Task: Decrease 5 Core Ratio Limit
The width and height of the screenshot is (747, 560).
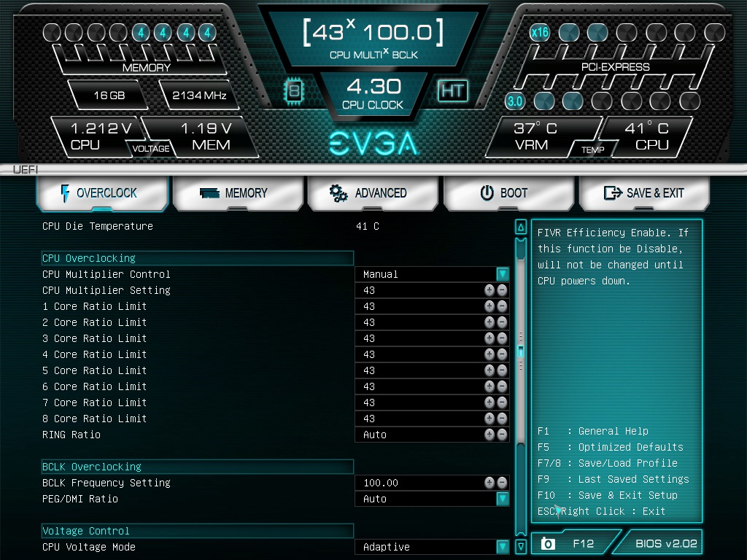Action: click(x=502, y=370)
